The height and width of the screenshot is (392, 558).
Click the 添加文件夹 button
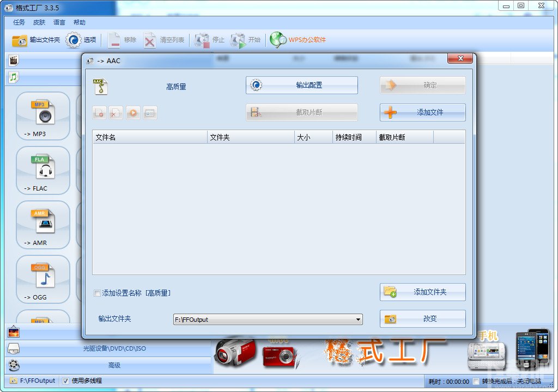pos(423,292)
